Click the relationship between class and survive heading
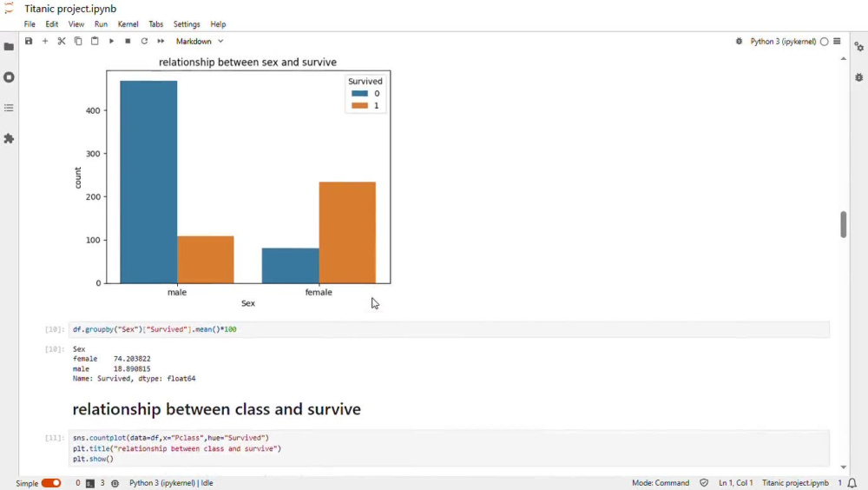Screen dimensions: 868x490 (x=216, y=409)
